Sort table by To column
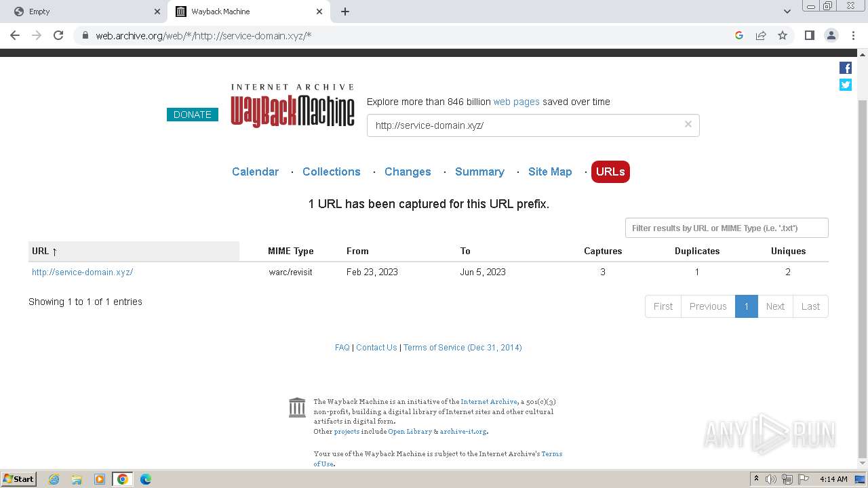Image resolution: width=868 pixels, height=488 pixels. (465, 251)
